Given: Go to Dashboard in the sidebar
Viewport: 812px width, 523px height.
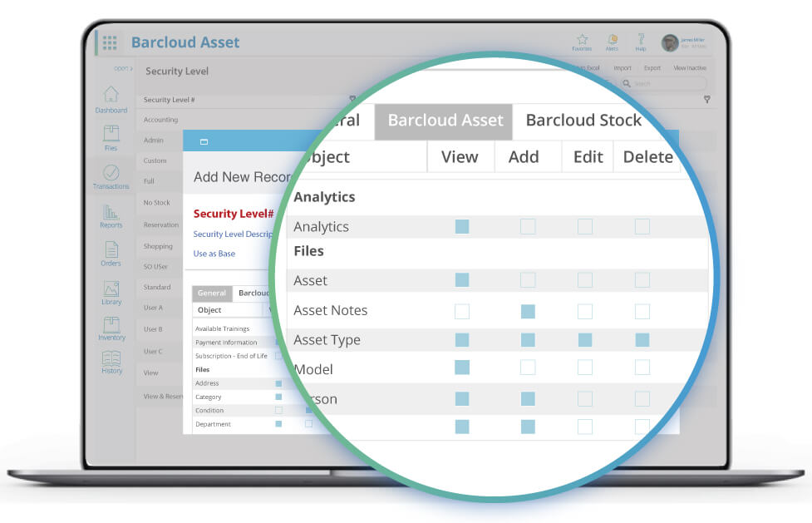Looking at the screenshot, I should coord(111,100).
